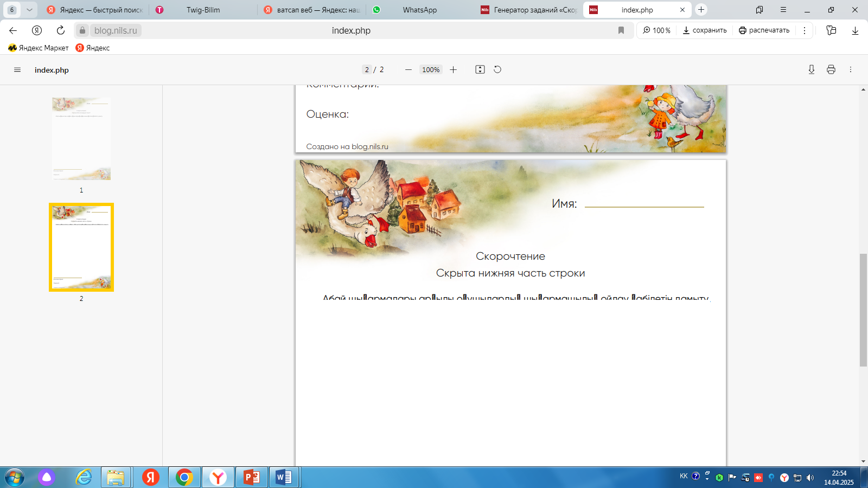Open more options next to распечатать

[x=805, y=30]
